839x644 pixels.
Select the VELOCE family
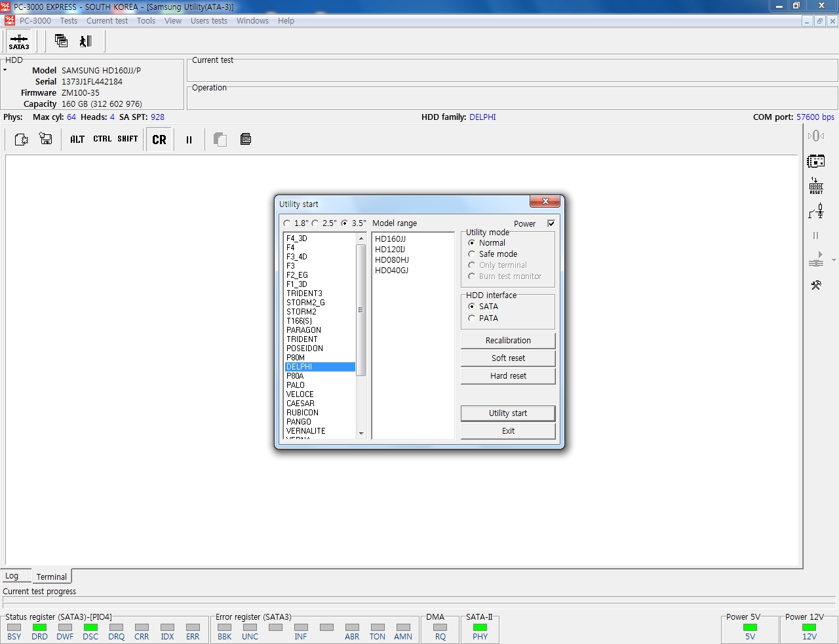pos(300,394)
